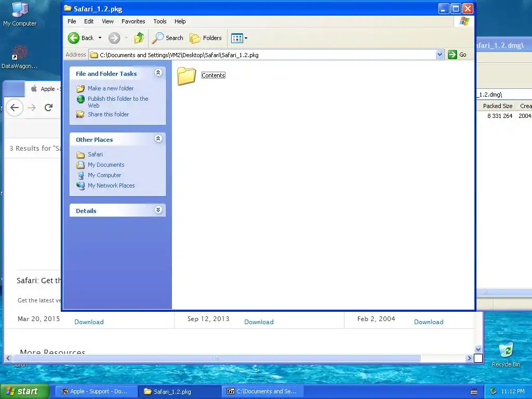Viewport: 532px width, 399px height.
Task: Select the Apple browser tab
Action: pyautogui.click(x=44, y=89)
